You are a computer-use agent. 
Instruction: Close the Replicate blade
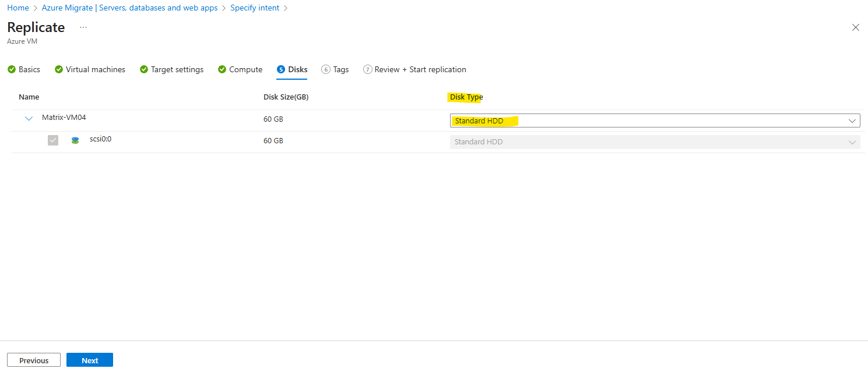pos(856,27)
